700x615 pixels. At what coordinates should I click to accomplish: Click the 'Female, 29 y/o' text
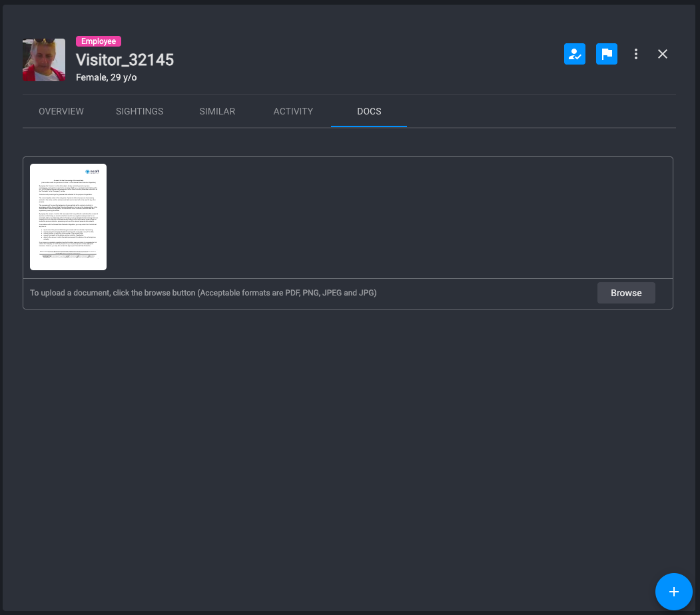(107, 77)
